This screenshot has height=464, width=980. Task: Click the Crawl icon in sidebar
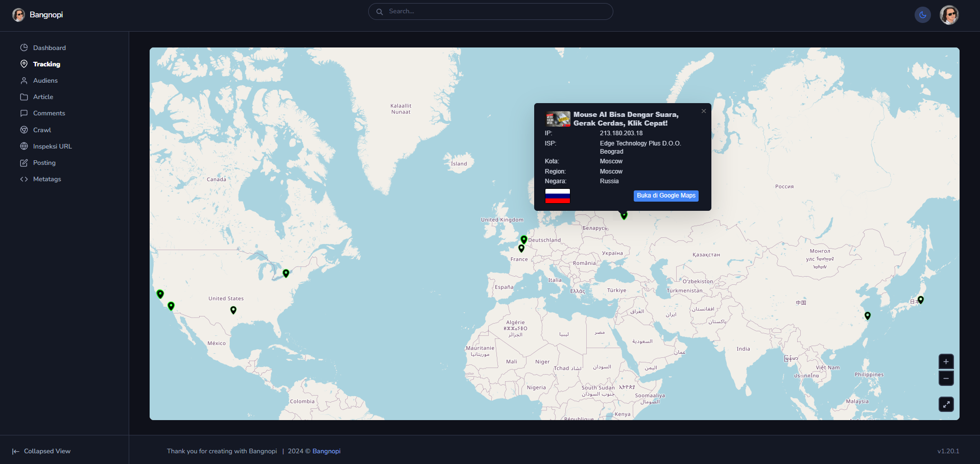tap(24, 130)
